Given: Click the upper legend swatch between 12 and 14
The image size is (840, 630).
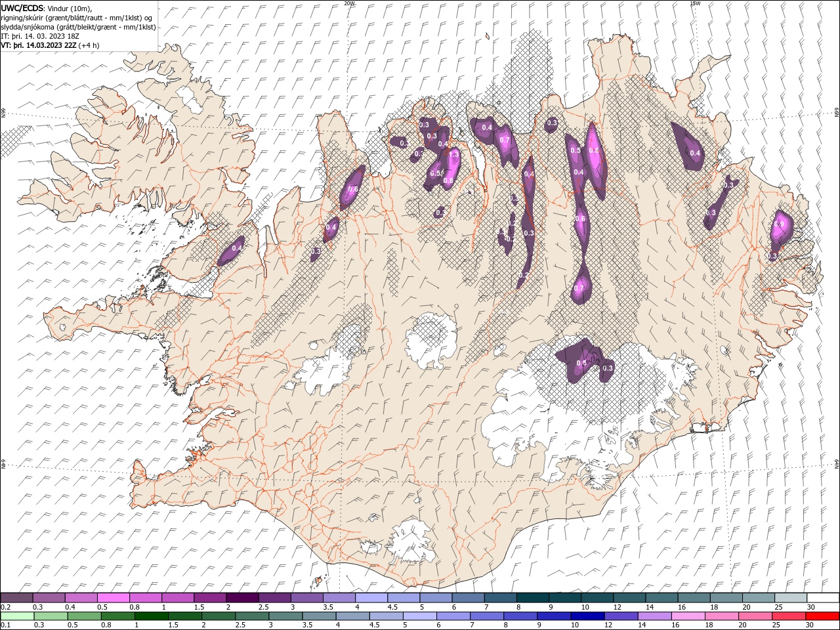Looking at the screenshot, I should point(629,598).
